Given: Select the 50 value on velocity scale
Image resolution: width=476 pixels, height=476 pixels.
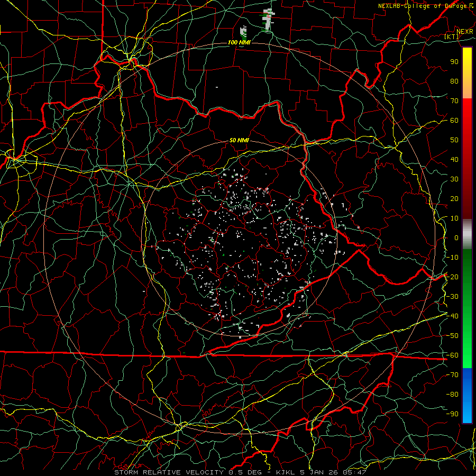Looking at the screenshot, I should pyautogui.click(x=454, y=140).
